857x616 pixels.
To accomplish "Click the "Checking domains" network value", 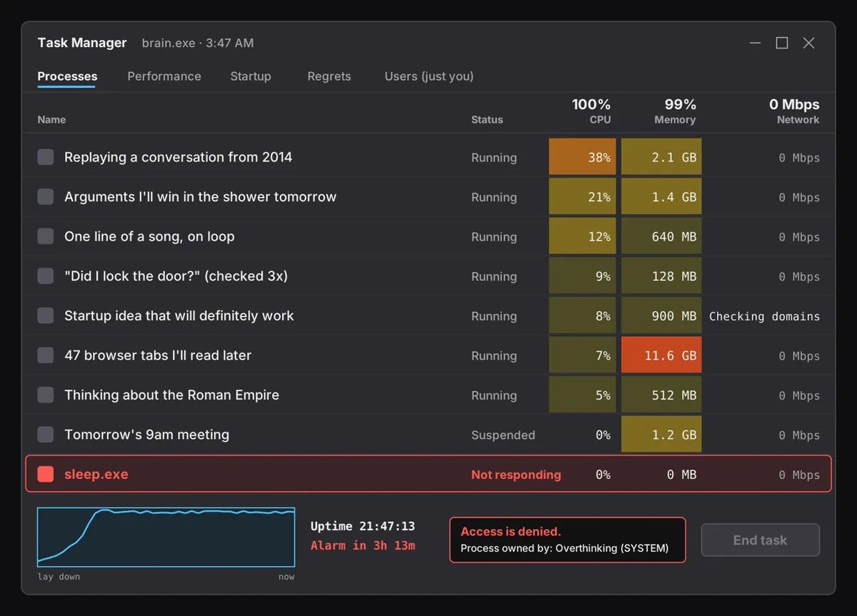I will (x=764, y=316).
